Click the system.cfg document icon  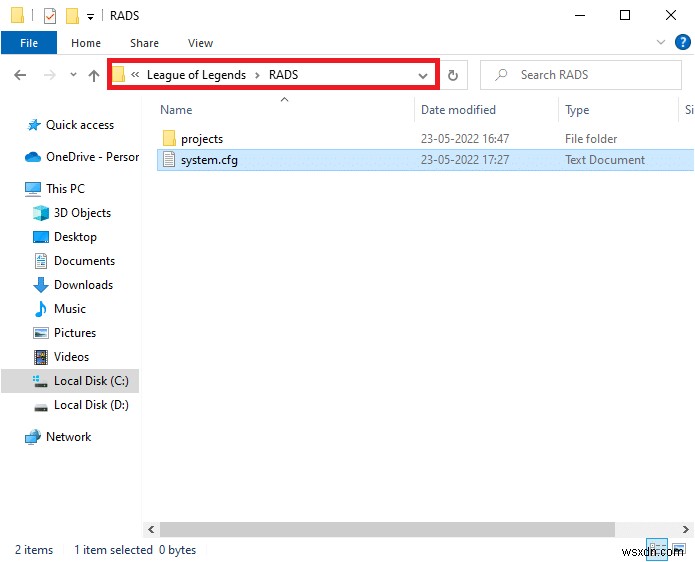[169, 159]
